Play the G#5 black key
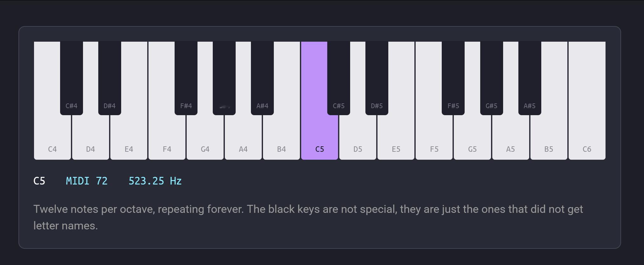The height and width of the screenshot is (265, 644). click(x=492, y=78)
